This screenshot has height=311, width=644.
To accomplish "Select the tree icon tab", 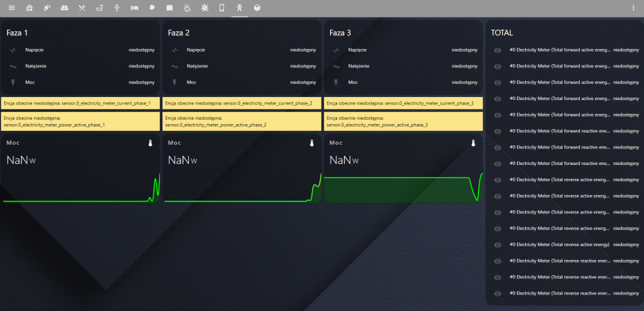I will pos(152,8).
